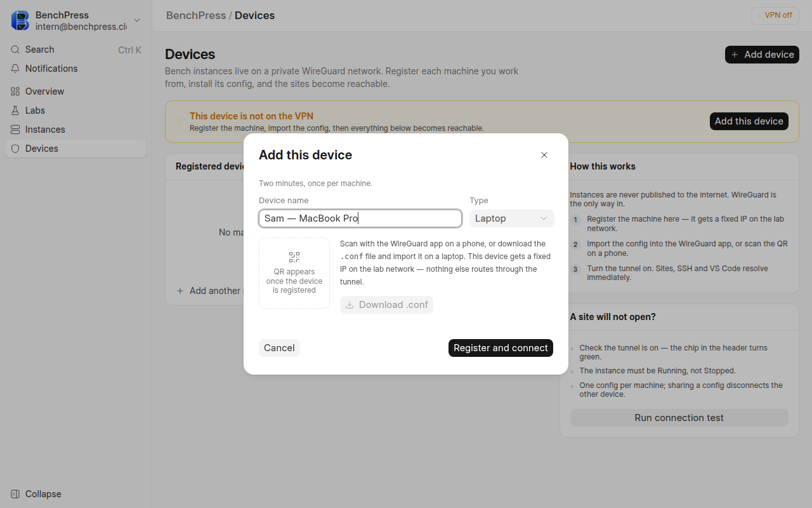This screenshot has height=508, width=812.
Task: Click the Search magnifier icon
Action: click(15, 50)
